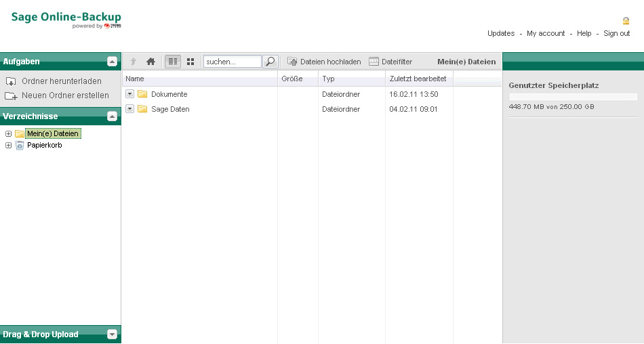Open dropdown menu for Sage Daten row

coord(129,109)
